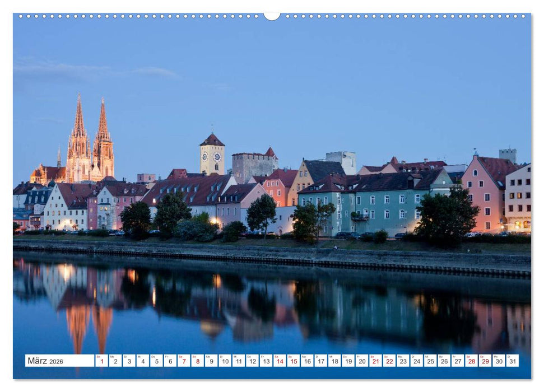Click date 8 shown in red

(x=198, y=361)
